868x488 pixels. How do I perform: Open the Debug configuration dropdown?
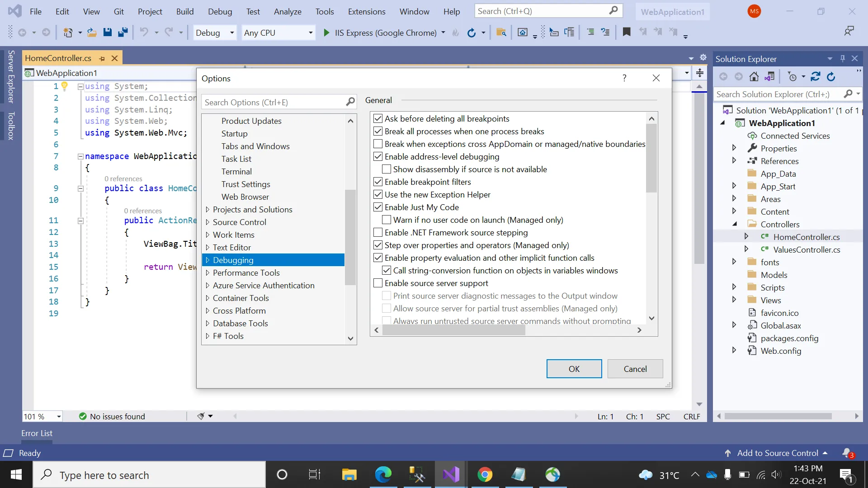pos(215,33)
